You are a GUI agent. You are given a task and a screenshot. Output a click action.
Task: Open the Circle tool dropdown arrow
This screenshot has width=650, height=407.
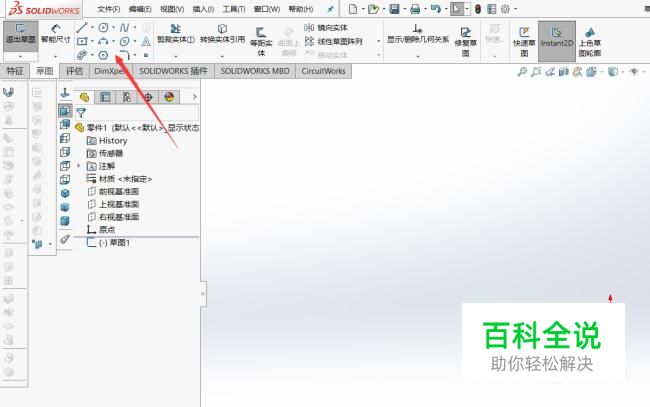(x=113, y=28)
